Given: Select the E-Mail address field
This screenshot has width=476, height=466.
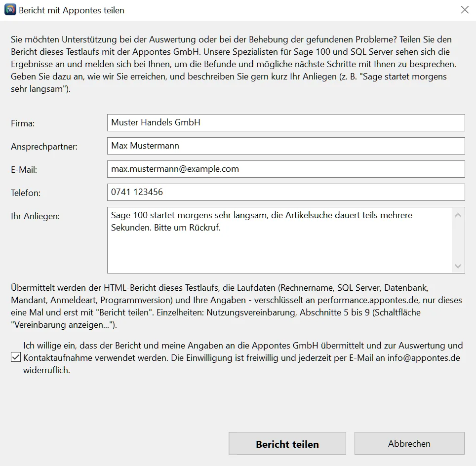Looking at the screenshot, I should [x=286, y=169].
